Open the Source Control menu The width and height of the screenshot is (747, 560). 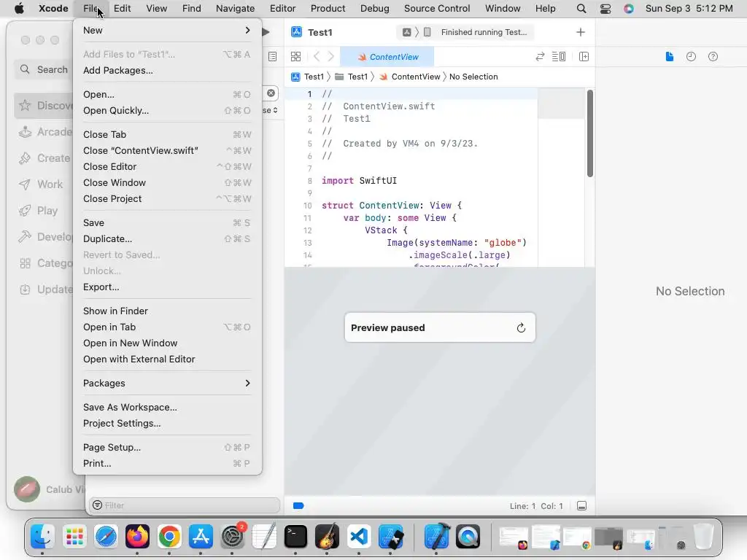tap(437, 9)
